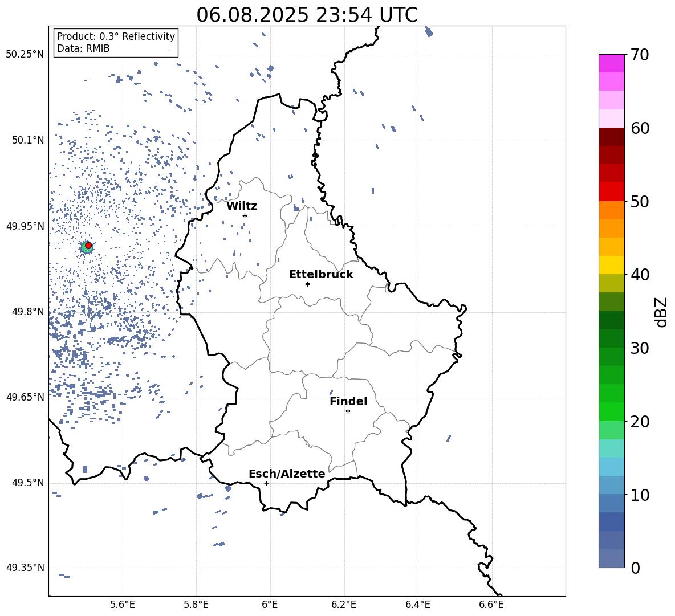The width and height of the screenshot is (675, 616).
Task: Click the orange colorbar swatch below 50
Action: (611, 210)
